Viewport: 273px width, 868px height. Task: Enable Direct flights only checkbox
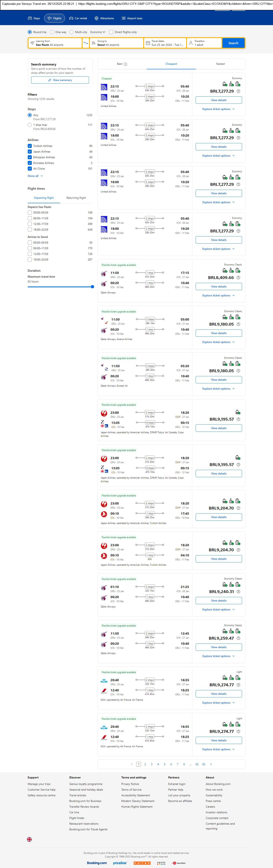coord(111,32)
